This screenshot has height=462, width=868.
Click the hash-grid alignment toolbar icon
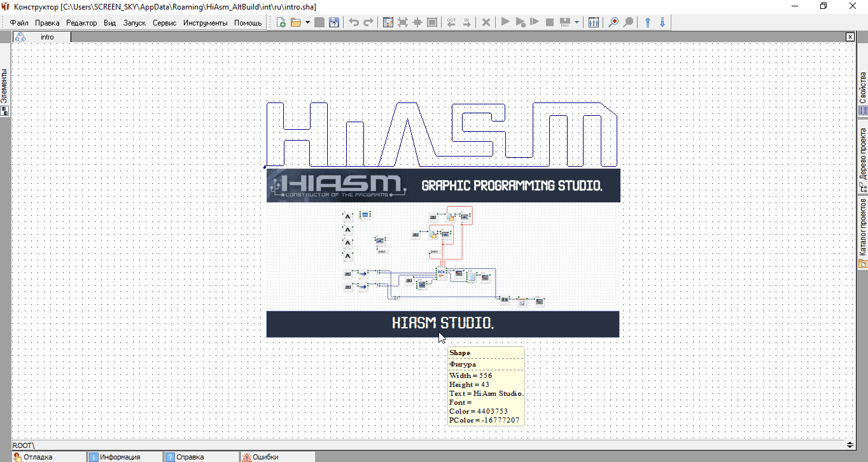coord(403,22)
